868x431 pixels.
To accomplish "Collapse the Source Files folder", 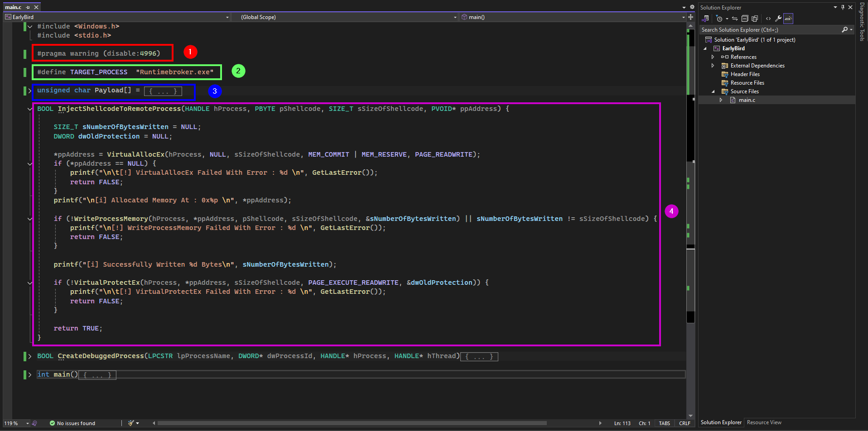I will coord(713,91).
